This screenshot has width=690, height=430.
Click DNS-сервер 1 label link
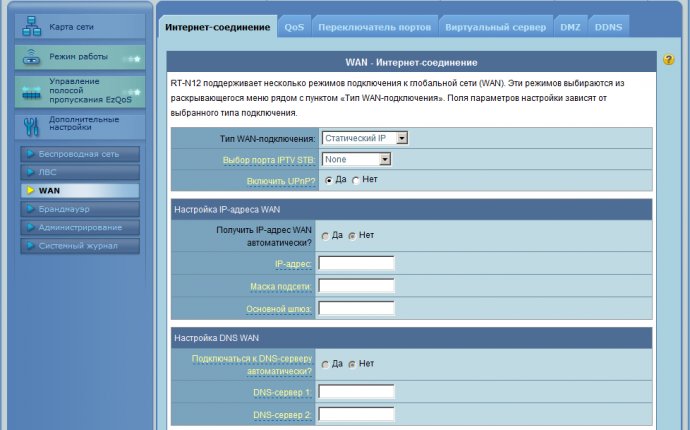(x=282, y=393)
